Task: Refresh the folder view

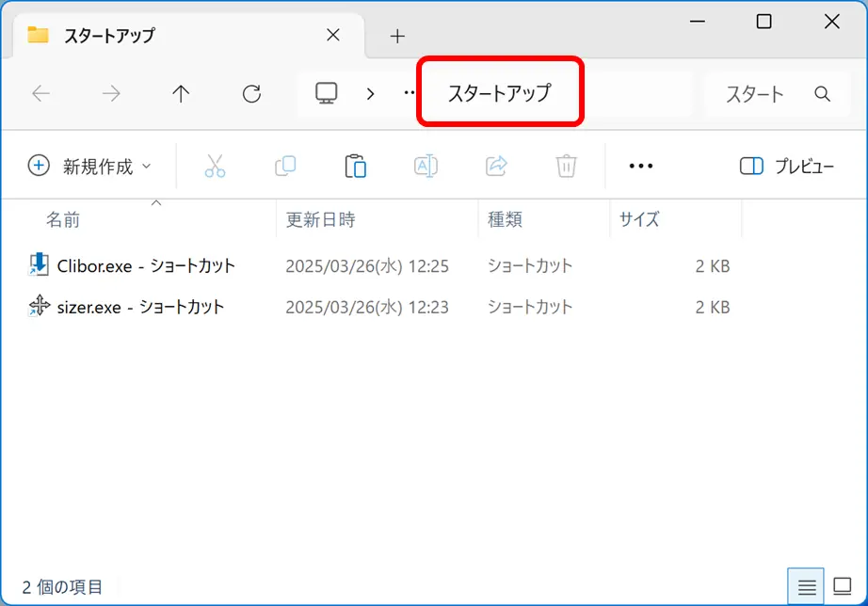Action: [x=251, y=93]
